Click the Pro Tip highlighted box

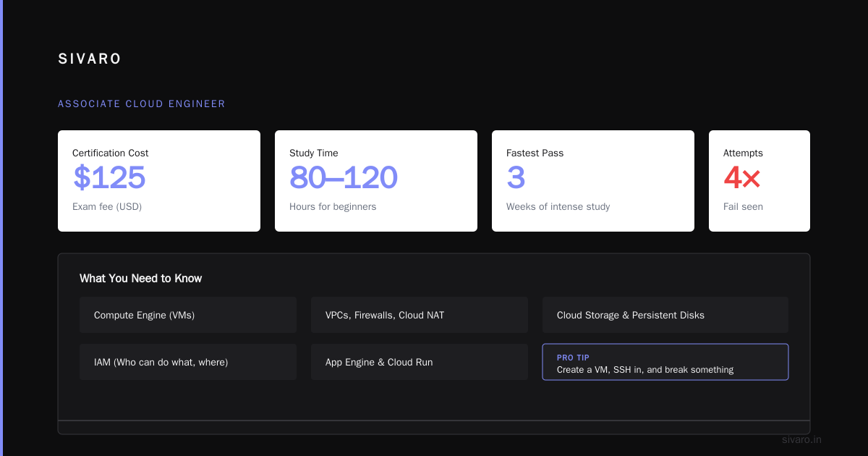pyautogui.click(x=665, y=362)
